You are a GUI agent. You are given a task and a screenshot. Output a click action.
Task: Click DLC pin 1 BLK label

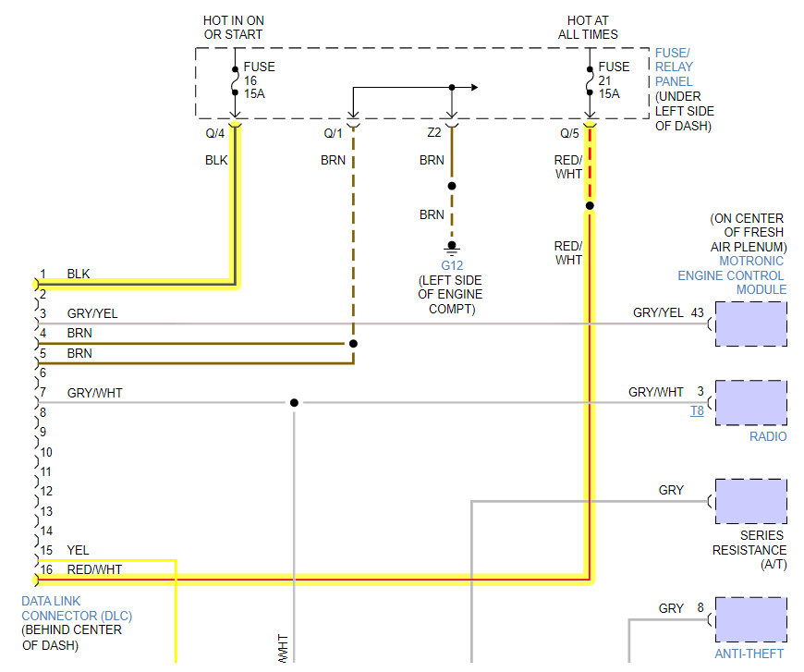[x=78, y=274]
